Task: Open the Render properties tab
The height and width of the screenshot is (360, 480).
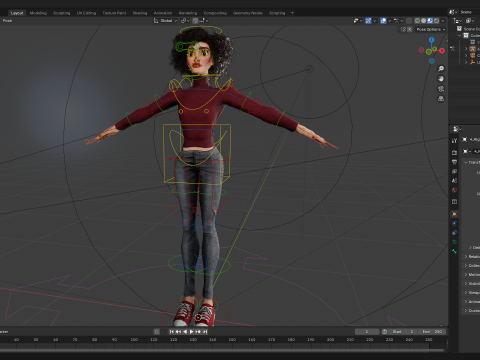Action: pyautogui.click(x=454, y=152)
